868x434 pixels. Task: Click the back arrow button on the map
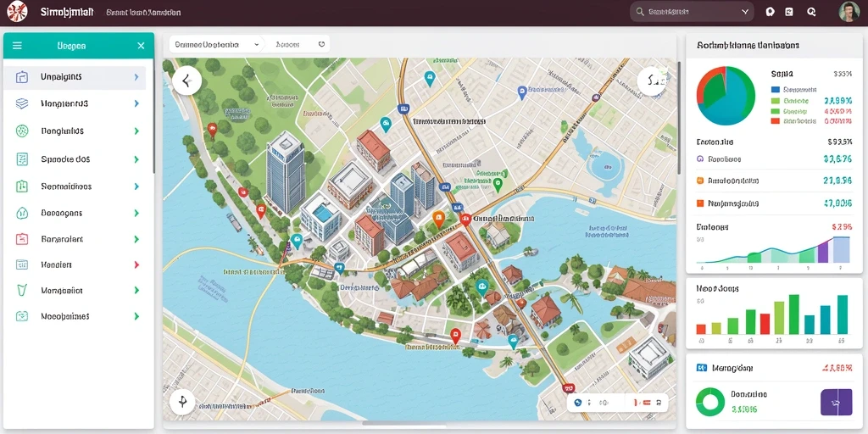[x=186, y=81]
